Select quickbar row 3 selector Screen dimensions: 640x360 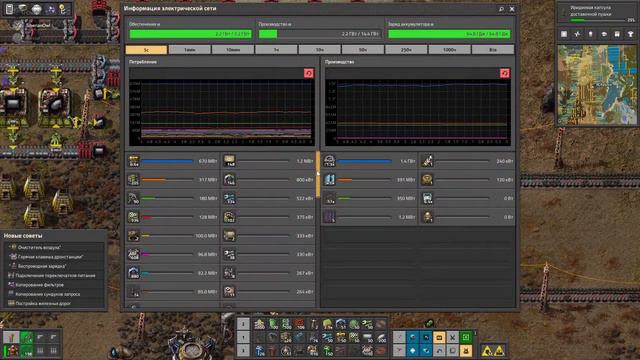pyautogui.click(x=243, y=351)
